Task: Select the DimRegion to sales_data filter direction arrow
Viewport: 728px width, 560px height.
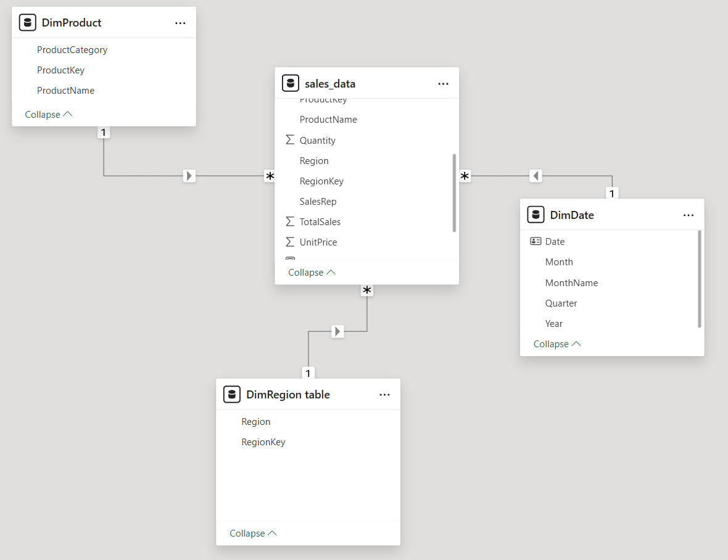Action: (338, 331)
